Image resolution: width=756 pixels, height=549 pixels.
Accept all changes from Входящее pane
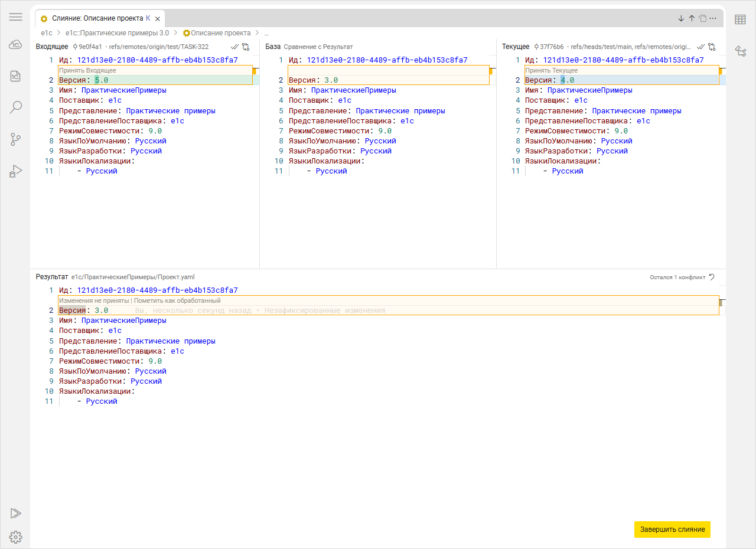234,47
